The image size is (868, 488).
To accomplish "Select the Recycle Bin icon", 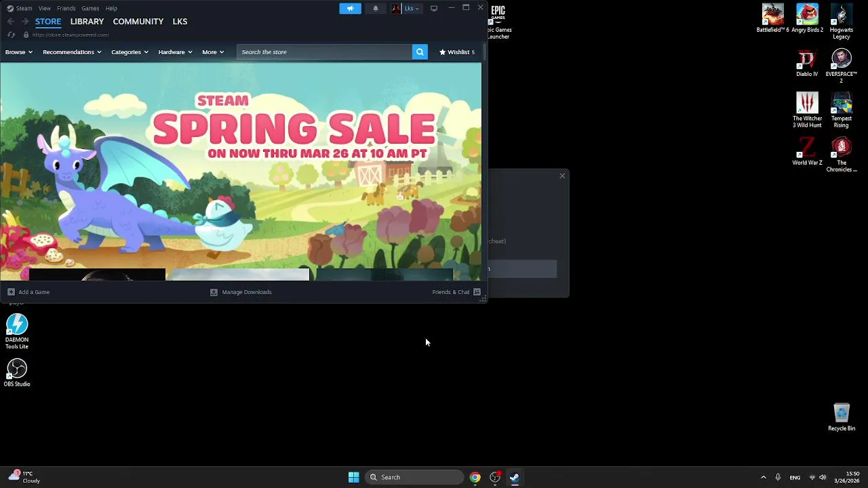I will click(x=842, y=418).
